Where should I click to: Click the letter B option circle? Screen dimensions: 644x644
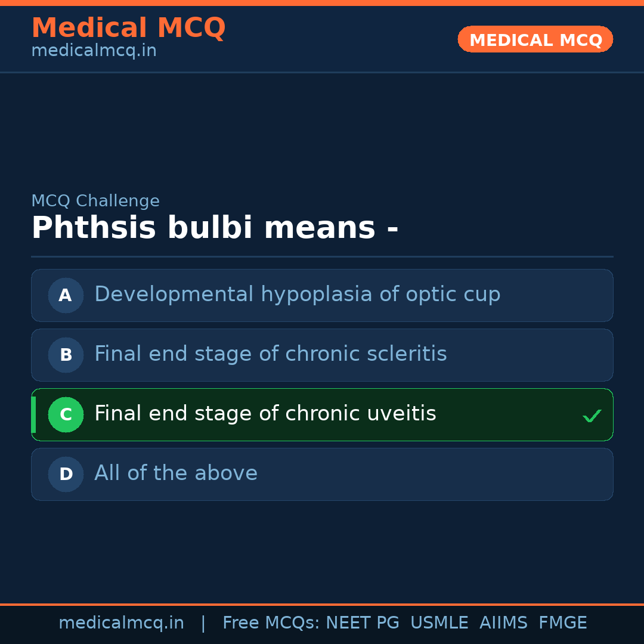pos(66,355)
